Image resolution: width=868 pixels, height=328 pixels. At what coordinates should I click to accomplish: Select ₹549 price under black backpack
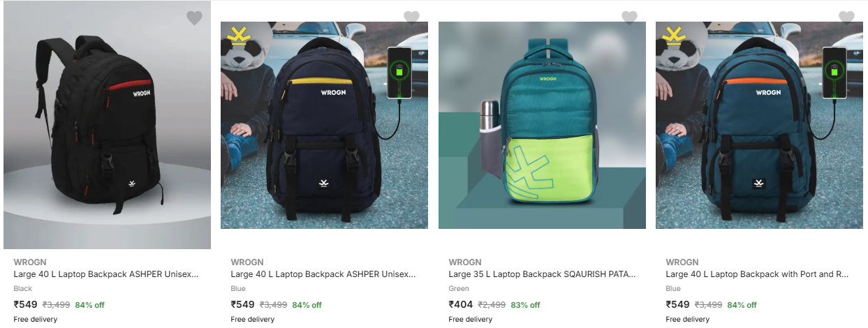pos(26,304)
